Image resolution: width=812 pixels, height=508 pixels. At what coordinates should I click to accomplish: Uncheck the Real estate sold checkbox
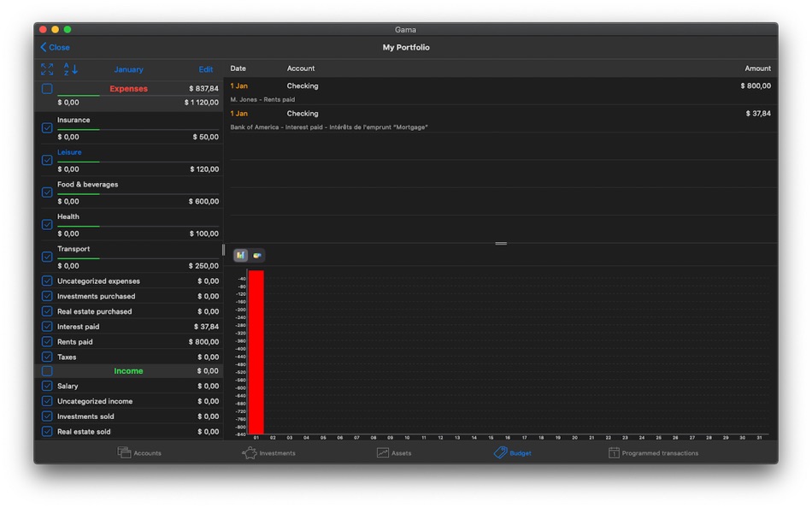coord(47,431)
